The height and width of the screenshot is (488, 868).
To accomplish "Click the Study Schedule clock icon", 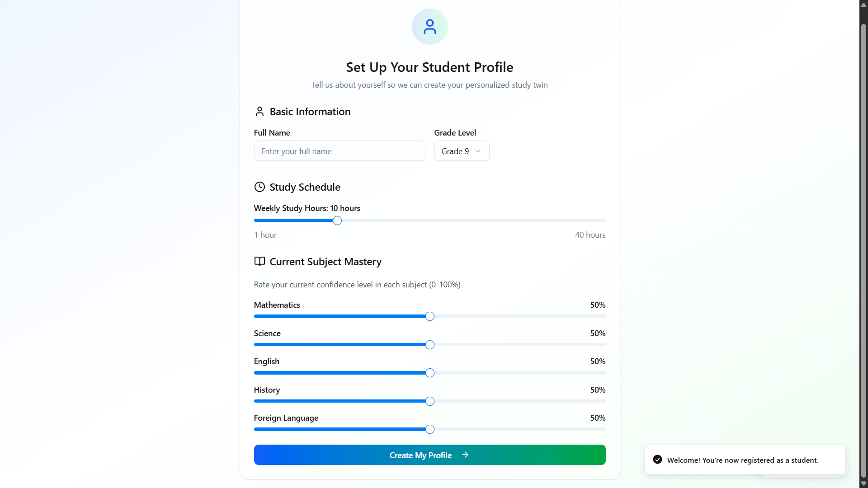I will point(259,187).
